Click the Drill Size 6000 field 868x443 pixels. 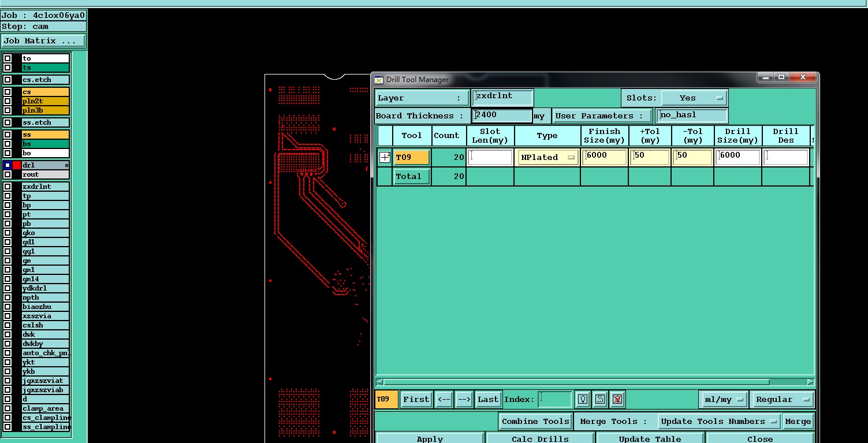coord(737,157)
